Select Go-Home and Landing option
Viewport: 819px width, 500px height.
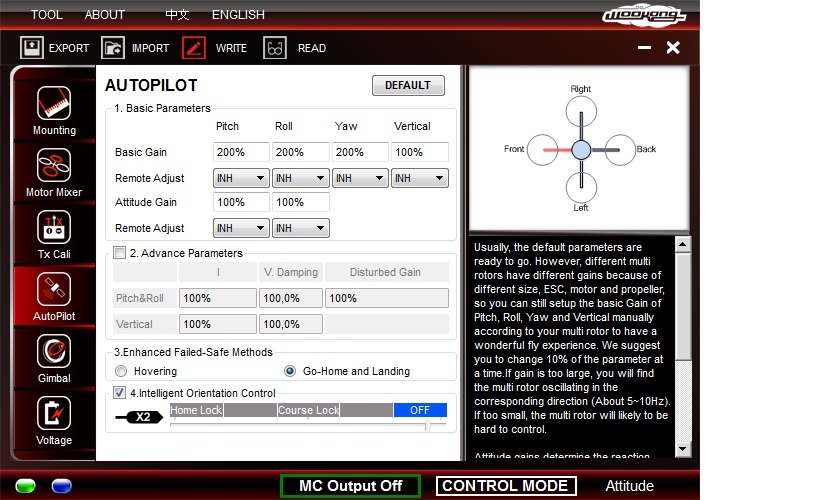coord(290,371)
